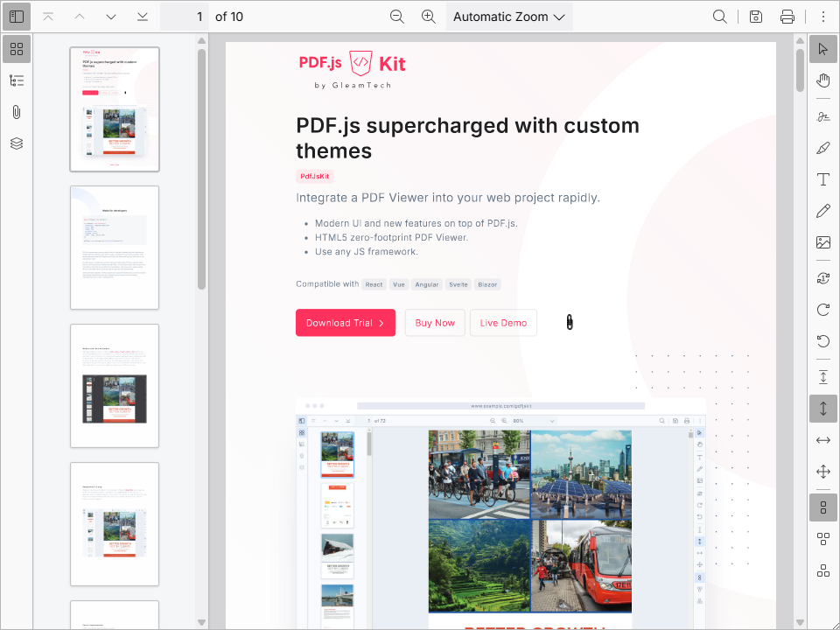
Task: Open the more options kebab menu
Action: tap(823, 17)
